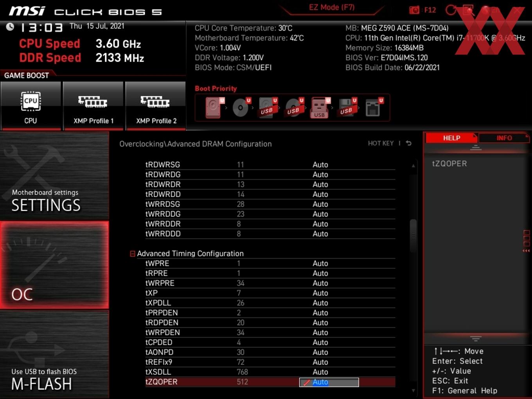Viewport: 532px width, 399px height.
Task: Open the tRDWRDG Auto value
Action: pos(320,174)
